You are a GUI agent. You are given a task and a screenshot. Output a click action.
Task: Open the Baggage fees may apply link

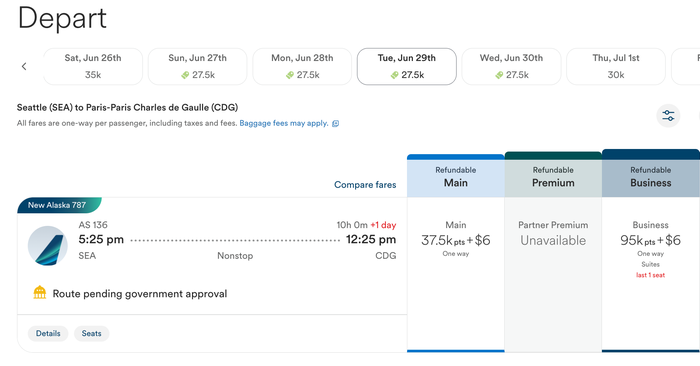tap(284, 123)
